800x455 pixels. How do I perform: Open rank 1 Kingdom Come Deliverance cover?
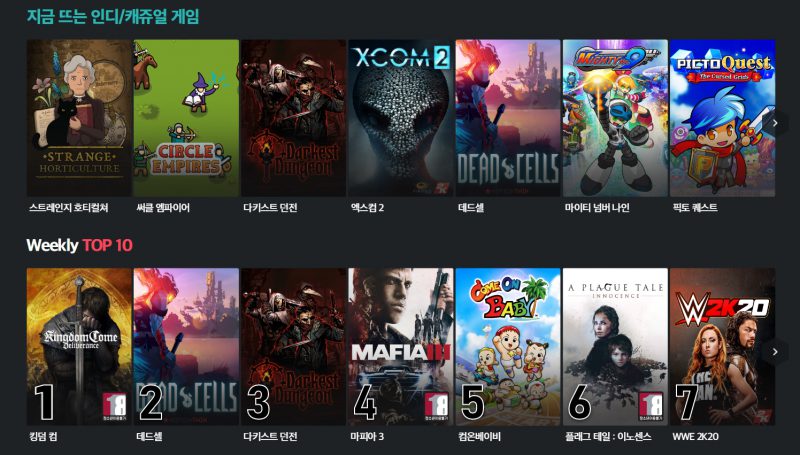pyautogui.click(x=79, y=346)
